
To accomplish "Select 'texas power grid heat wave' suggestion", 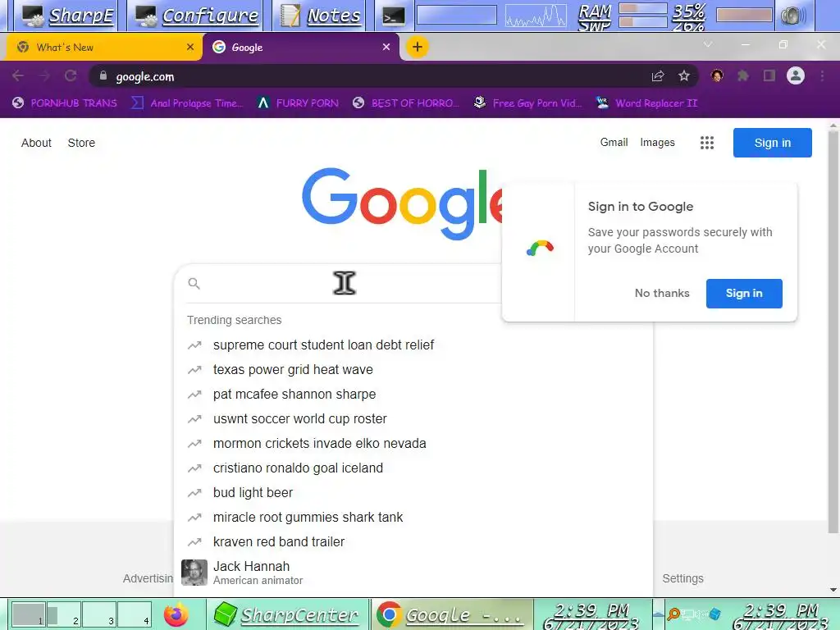I will [293, 370].
